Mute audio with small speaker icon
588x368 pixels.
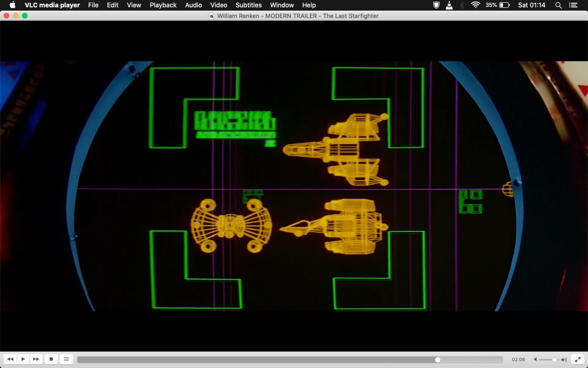(535, 359)
